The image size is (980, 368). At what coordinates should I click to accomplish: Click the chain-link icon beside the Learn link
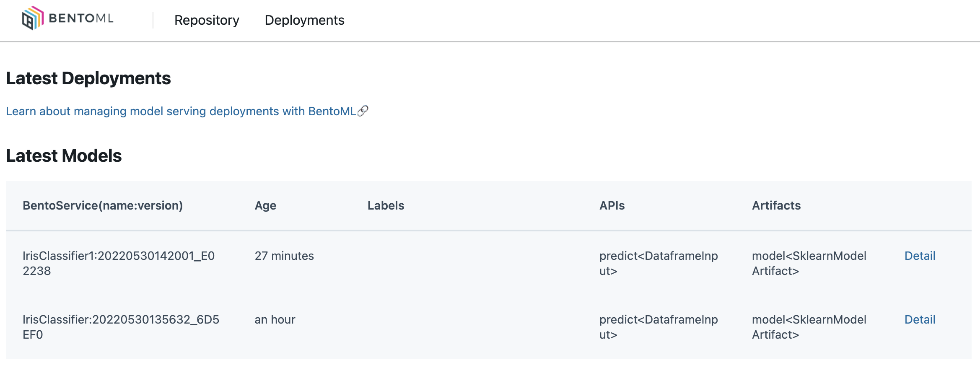(363, 111)
